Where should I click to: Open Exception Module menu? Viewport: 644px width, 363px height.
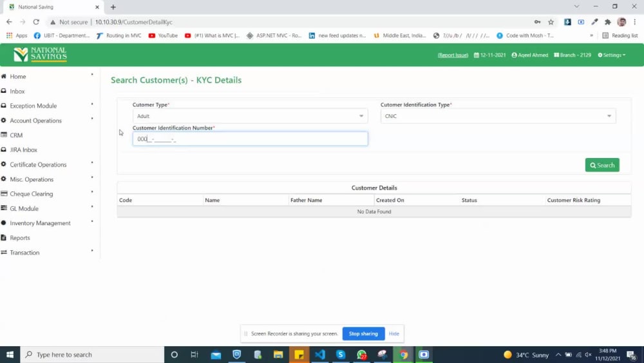(33, 106)
